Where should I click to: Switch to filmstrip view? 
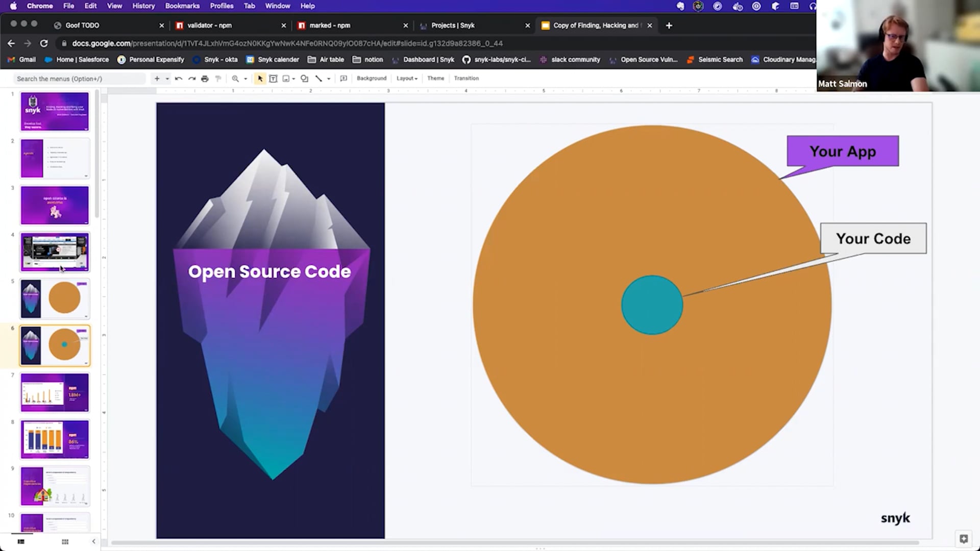pos(21,541)
